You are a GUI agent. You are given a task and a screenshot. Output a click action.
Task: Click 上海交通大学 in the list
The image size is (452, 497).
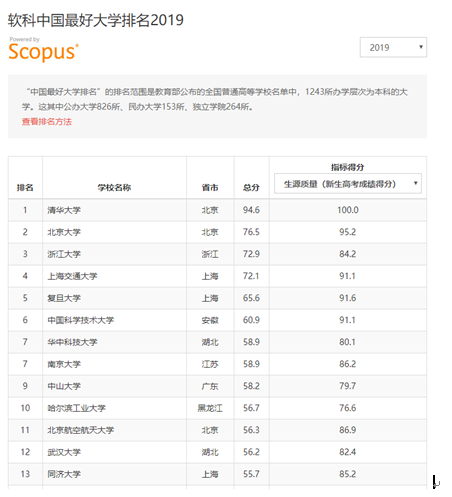coord(72,276)
